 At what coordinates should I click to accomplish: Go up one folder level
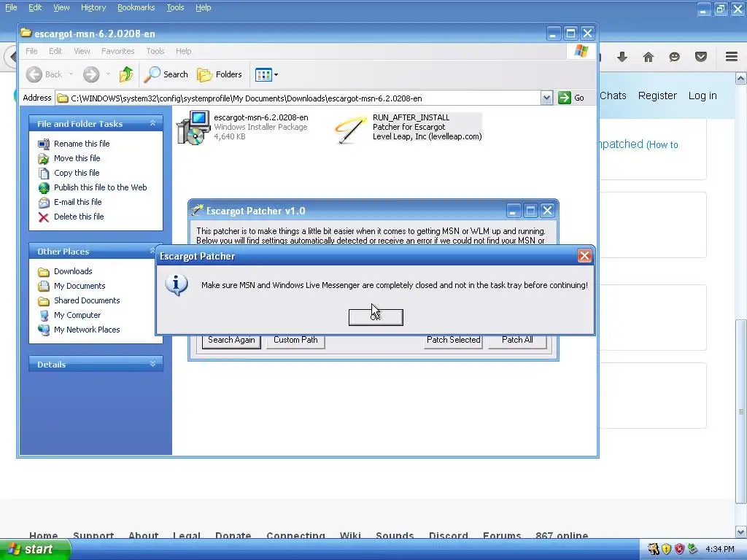(126, 74)
